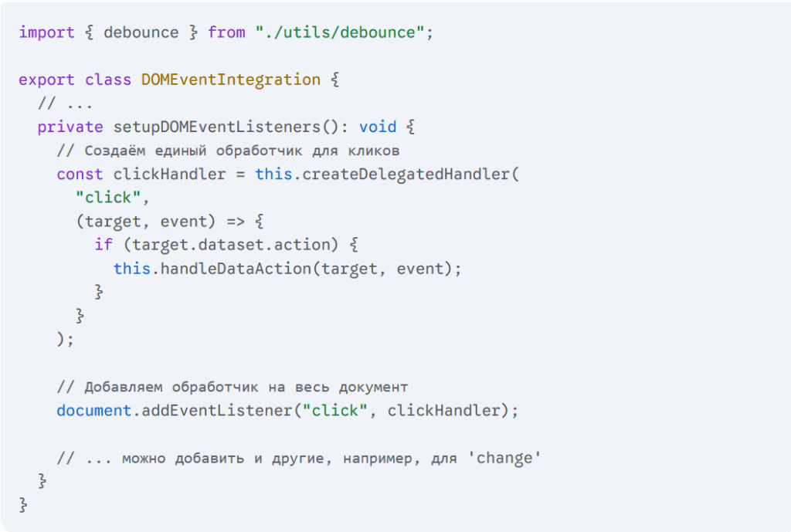Click the "click" string argument under createDelegatedHandler
The image size is (791, 532).
(x=108, y=198)
